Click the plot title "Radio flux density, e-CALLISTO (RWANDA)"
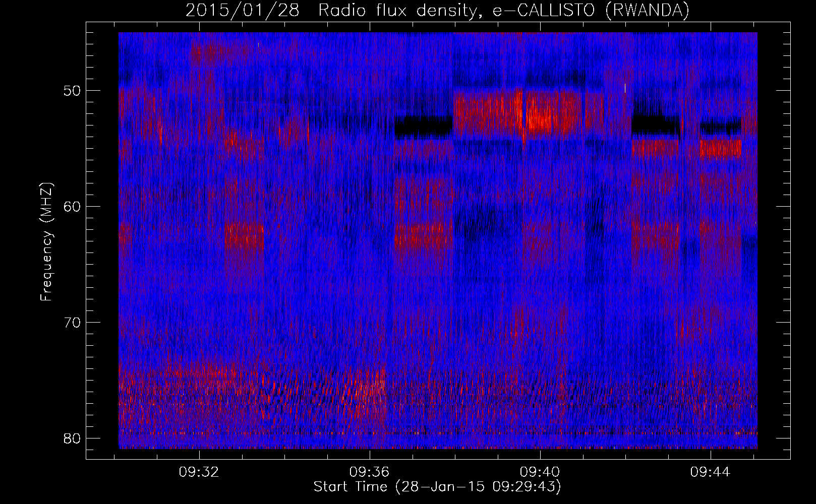Image resolution: width=816 pixels, height=504 pixels. 504,11
